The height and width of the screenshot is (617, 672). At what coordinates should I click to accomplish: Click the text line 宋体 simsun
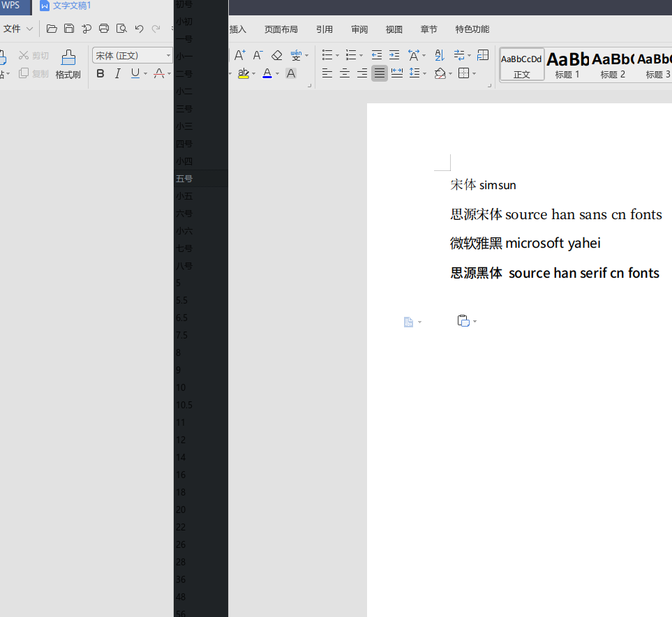pyautogui.click(x=483, y=185)
